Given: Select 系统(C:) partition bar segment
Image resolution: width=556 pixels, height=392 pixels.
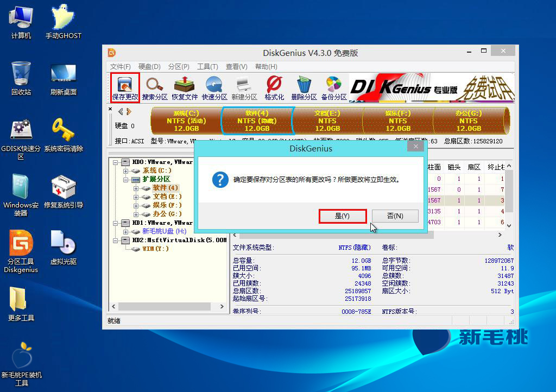Looking at the screenshot, I should click(187, 121).
